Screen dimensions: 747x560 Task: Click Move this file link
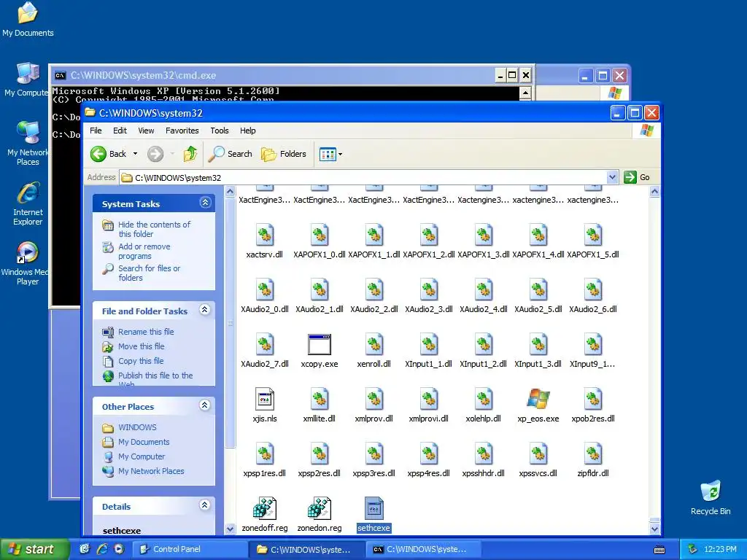click(x=141, y=346)
